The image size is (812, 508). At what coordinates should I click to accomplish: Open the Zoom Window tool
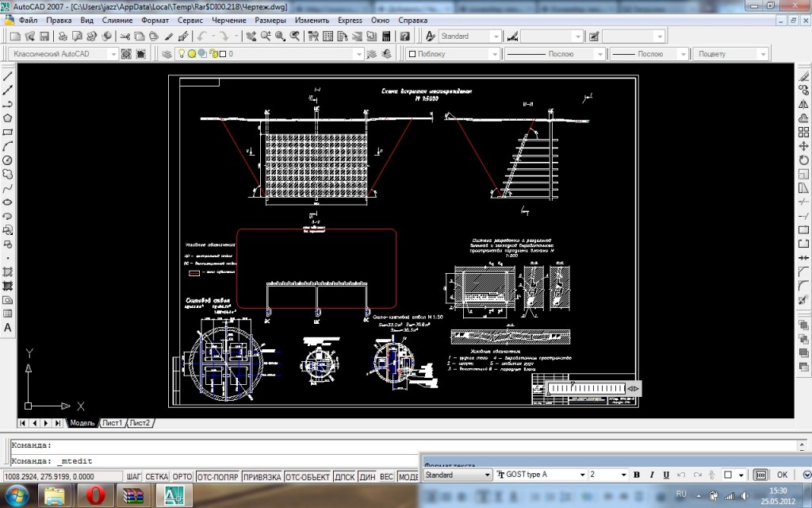click(280, 37)
